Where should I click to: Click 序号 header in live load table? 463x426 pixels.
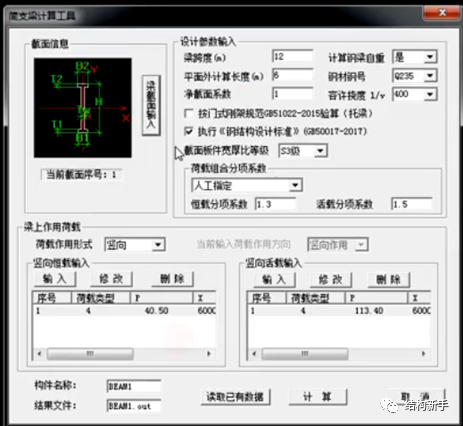click(267, 297)
